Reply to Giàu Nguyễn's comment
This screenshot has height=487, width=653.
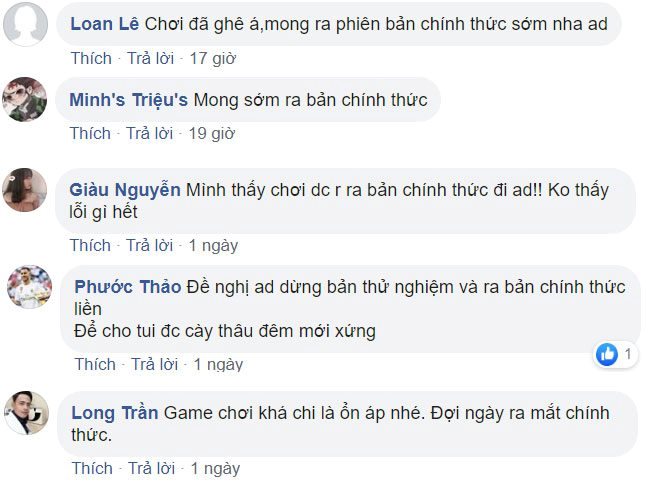[x=150, y=245]
